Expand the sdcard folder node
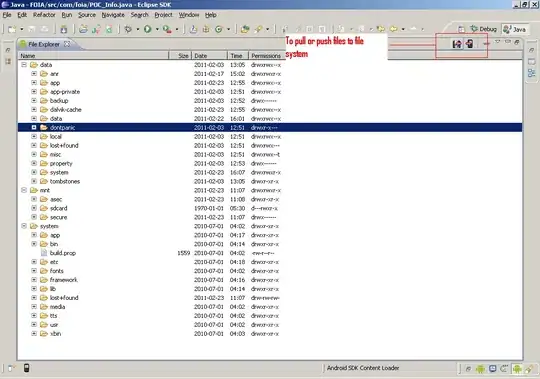The width and height of the screenshot is (540, 379). (x=34, y=208)
